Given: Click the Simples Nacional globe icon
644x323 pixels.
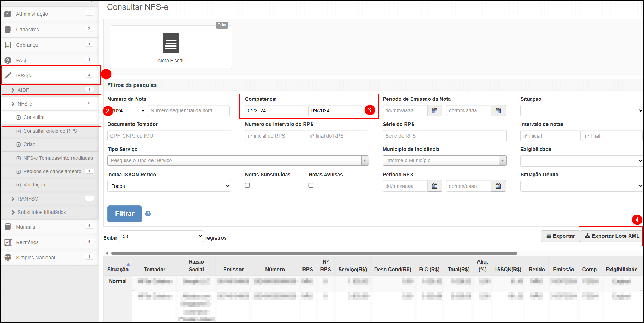Looking at the screenshot, I should click(8, 257).
